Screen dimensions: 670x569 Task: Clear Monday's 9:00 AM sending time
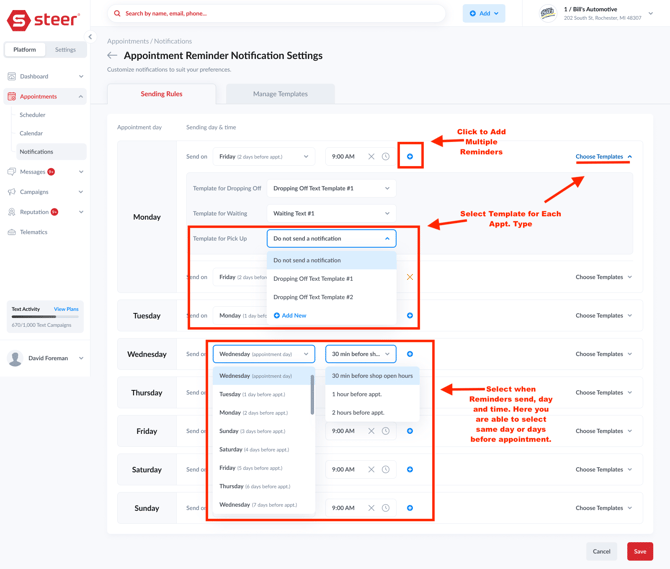(371, 157)
